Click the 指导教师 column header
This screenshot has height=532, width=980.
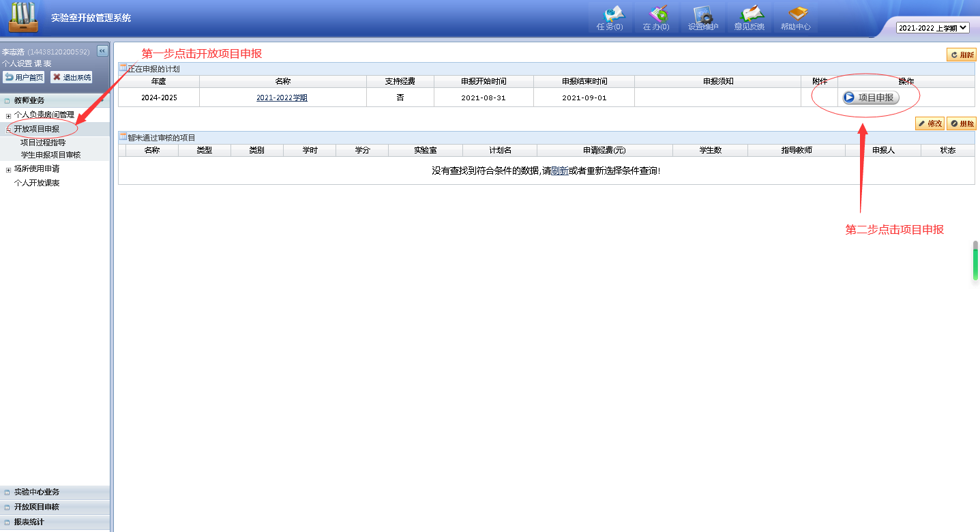(797, 150)
